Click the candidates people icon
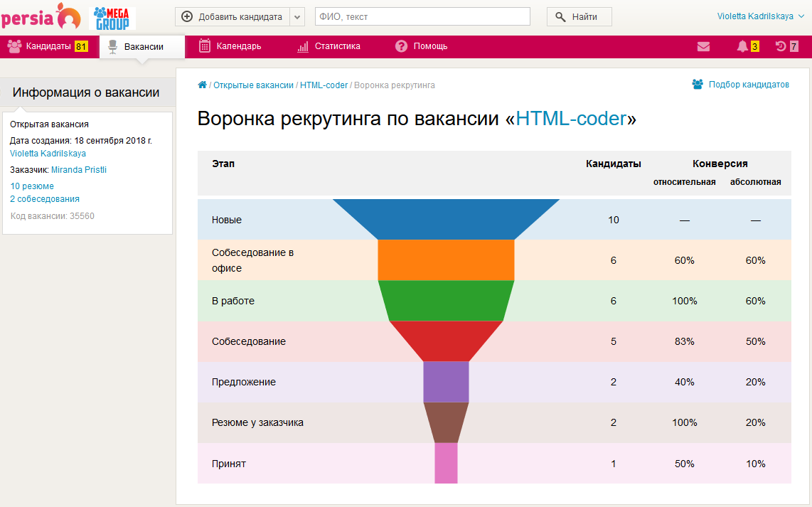812x507 pixels. pos(14,46)
